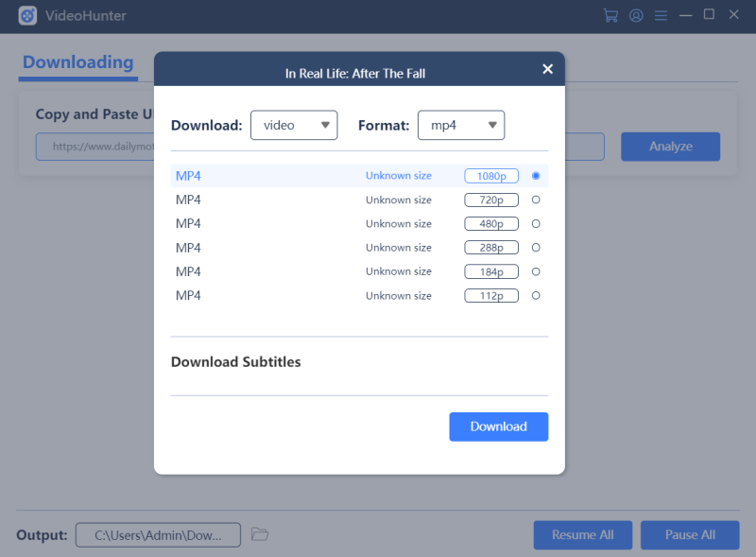Click Unknown size in the 720p row
The width and height of the screenshot is (756, 557).
[x=398, y=200]
